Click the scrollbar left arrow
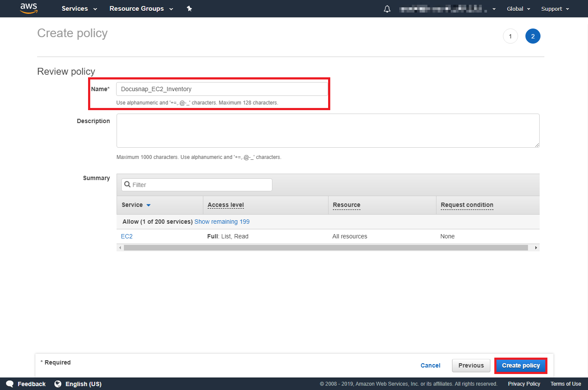Image resolution: width=588 pixels, height=390 pixels. 120,248
